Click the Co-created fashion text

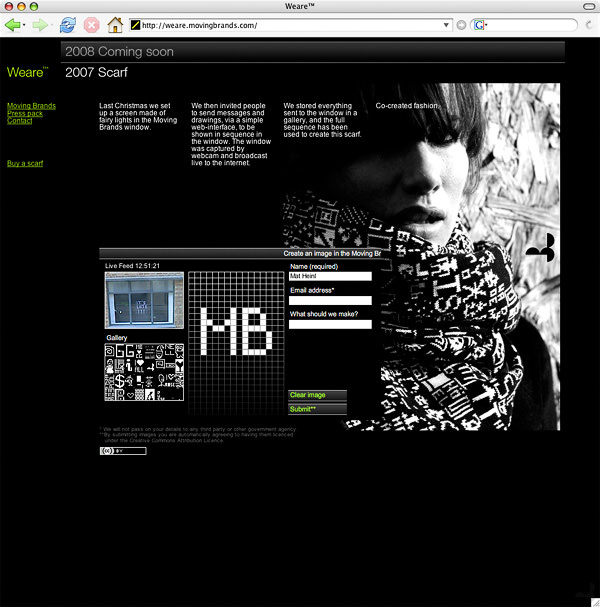408,106
